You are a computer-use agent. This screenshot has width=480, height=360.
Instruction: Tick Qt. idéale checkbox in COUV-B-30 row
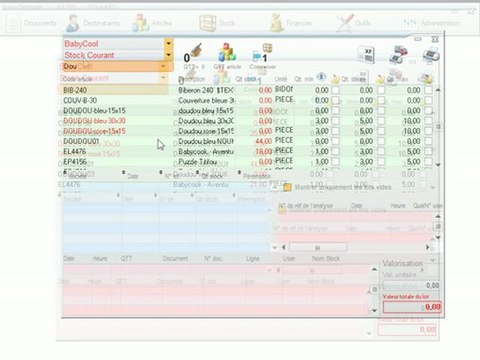(x=381, y=100)
